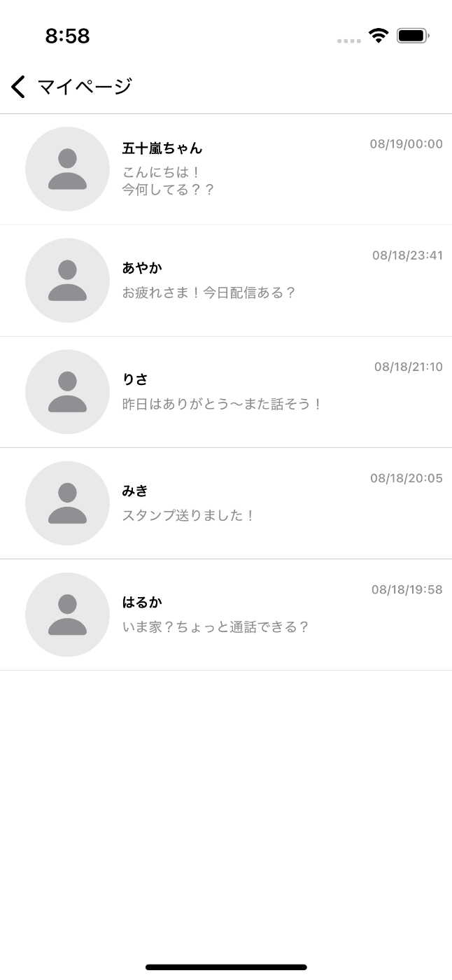Go back to マイページ

pyautogui.click(x=85, y=87)
